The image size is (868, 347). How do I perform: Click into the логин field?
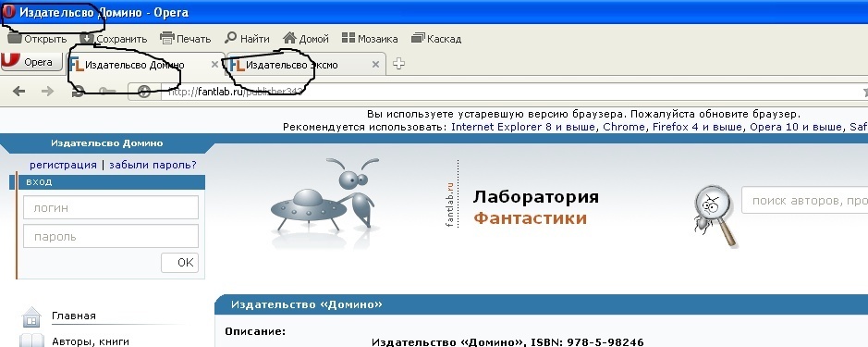[x=111, y=207]
